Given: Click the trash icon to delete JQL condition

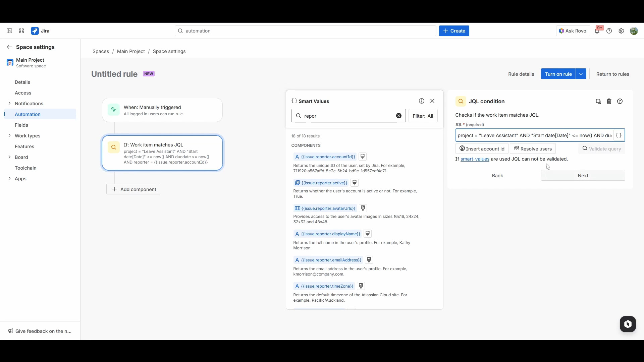Looking at the screenshot, I should point(609,101).
